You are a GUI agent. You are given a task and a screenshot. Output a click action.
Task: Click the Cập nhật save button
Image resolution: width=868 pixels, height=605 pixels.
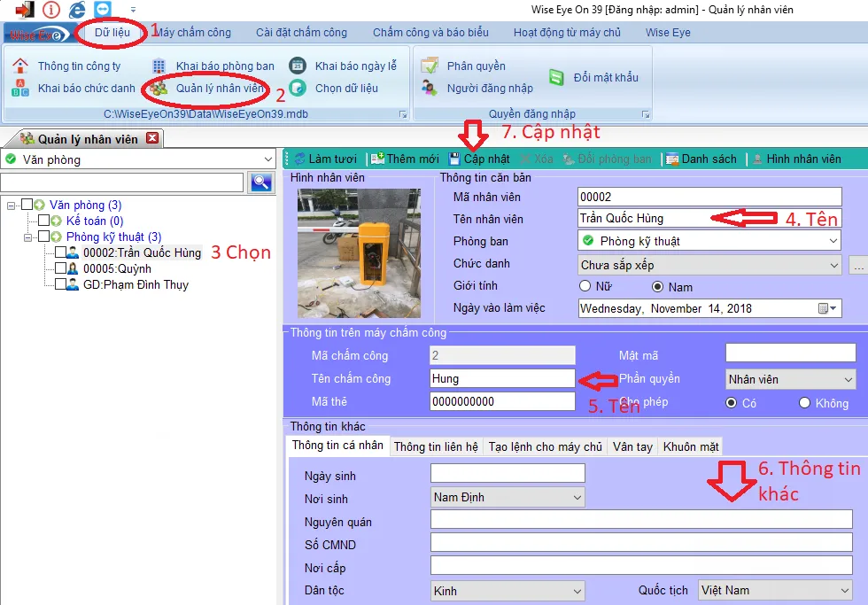(479, 159)
